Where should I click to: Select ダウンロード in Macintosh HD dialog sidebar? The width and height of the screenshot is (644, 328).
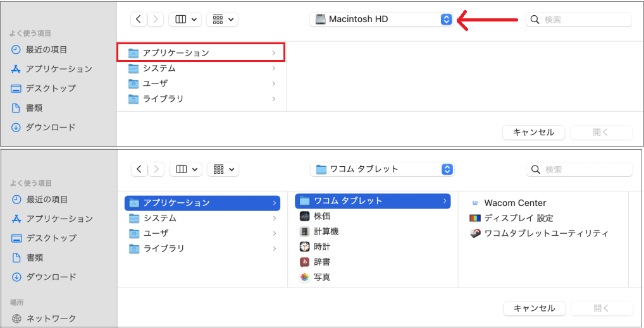43,127
